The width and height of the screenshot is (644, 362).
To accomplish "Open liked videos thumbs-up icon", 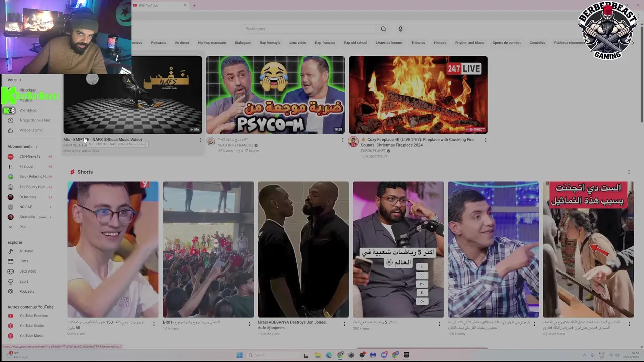I will pos(10,130).
